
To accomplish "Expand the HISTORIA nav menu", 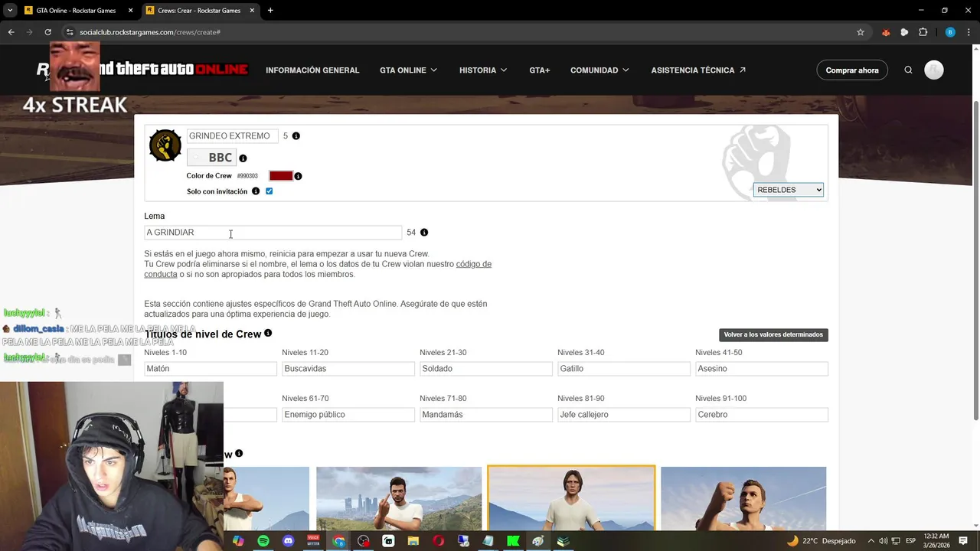I will 483,70.
